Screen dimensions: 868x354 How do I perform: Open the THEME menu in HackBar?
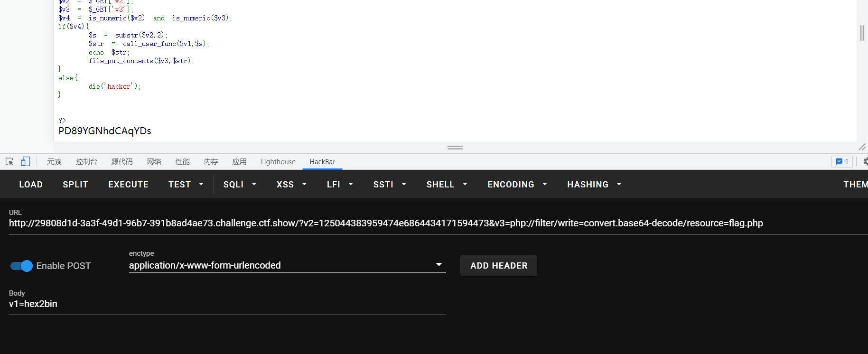coord(855,185)
